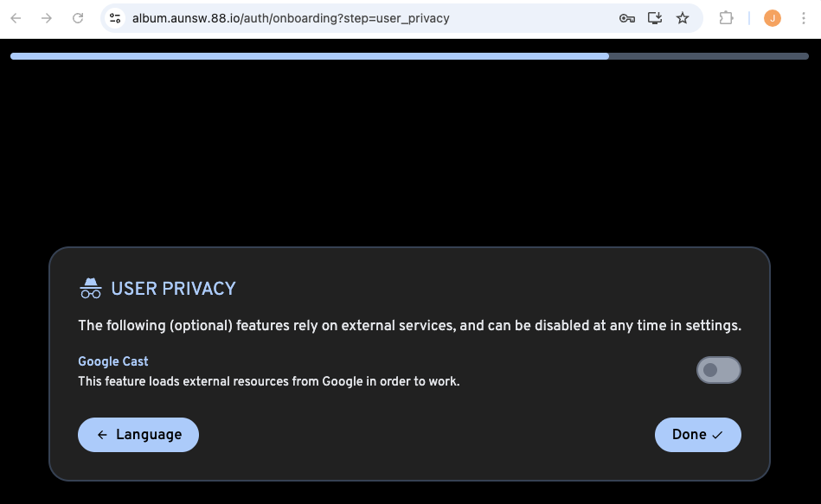Image resolution: width=821 pixels, height=504 pixels.
Task: Click the incognito spy icon beside USER PRIVACY
Action: coord(90,288)
